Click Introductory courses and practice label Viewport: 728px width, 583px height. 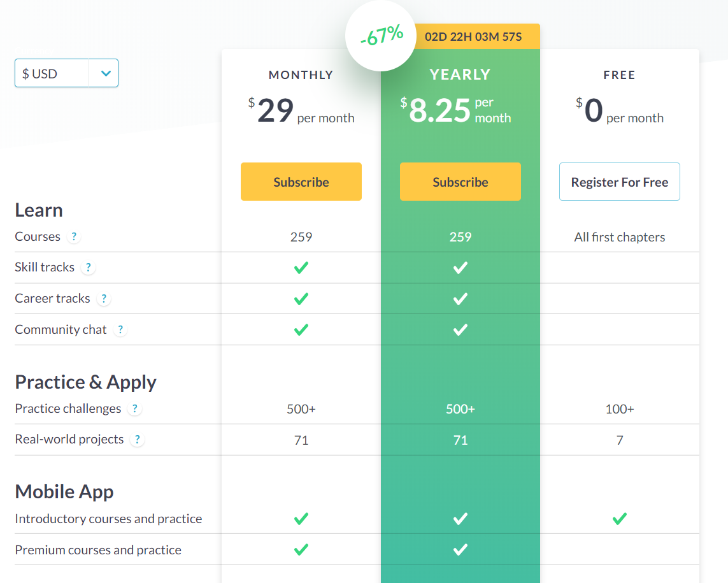(108, 519)
